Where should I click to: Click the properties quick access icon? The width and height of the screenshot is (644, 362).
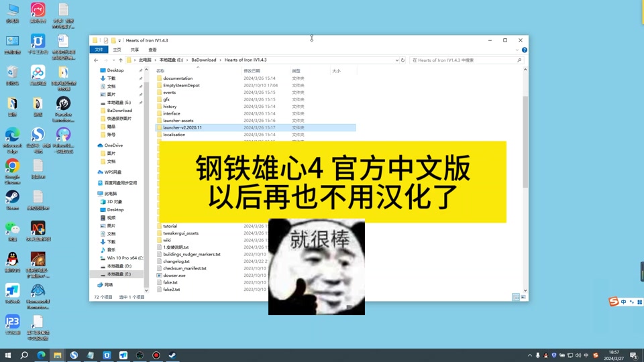coord(106,41)
